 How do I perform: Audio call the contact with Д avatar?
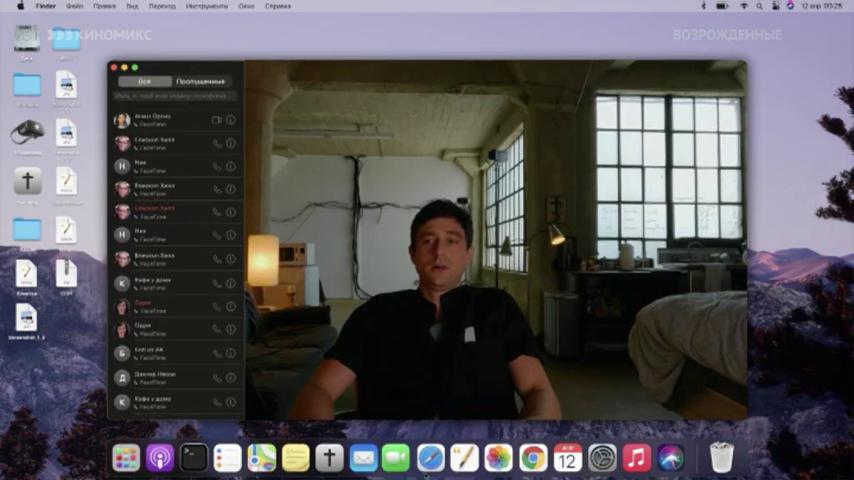tap(217, 378)
